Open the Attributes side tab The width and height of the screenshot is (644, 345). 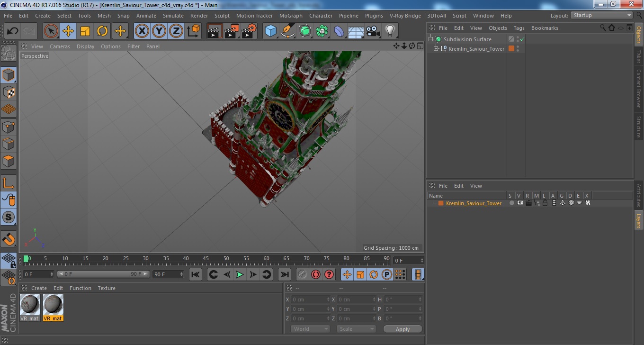tap(639, 195)
